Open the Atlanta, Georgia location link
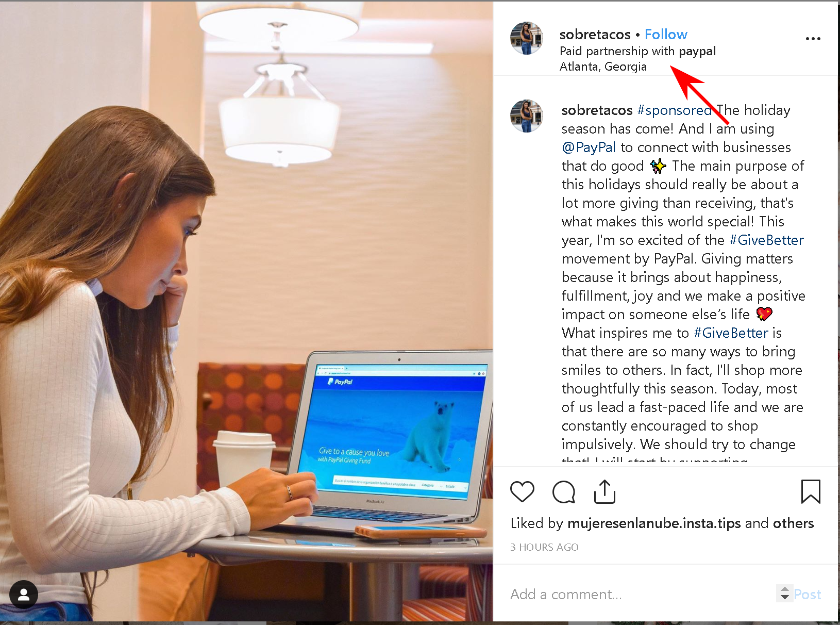The width and height of the screenshot is (840, 625). pyautogui.click(x=603, y=67)
